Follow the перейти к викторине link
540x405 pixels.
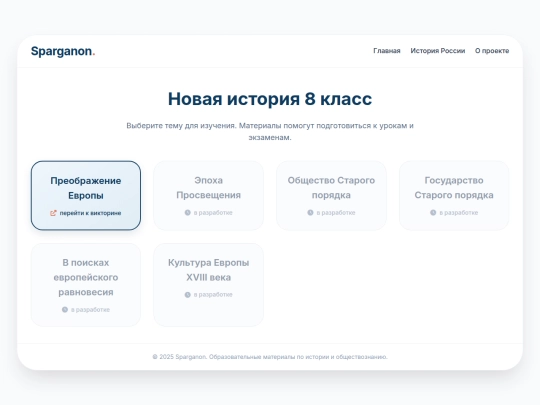coord(90,213)
